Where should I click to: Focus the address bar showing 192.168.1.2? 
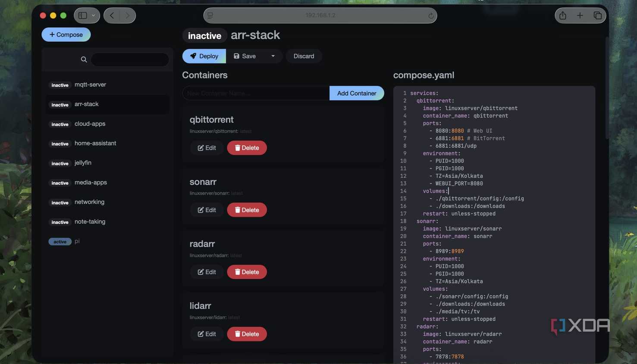(x=320, y=16)
